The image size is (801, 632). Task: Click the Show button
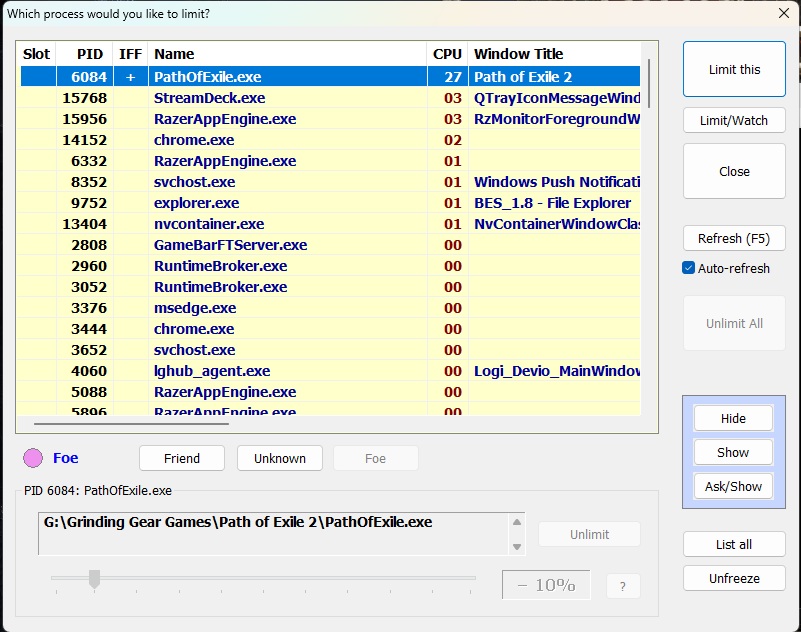tap(733, 452)
